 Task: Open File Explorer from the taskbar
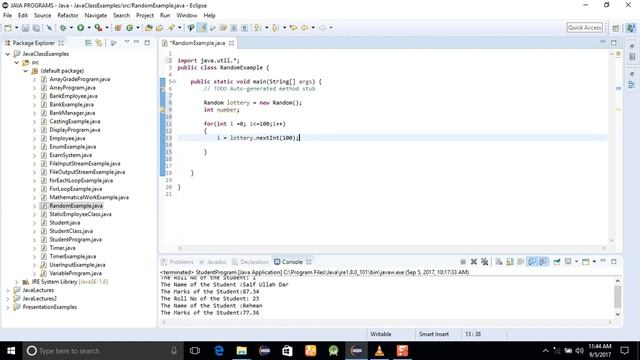[242, 351]
